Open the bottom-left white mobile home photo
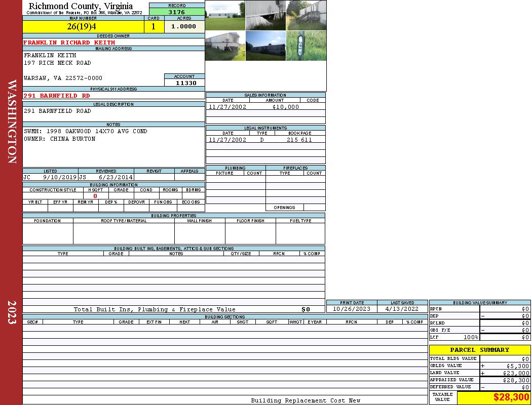This screenshot has width=532, height=405. (225, 46)
